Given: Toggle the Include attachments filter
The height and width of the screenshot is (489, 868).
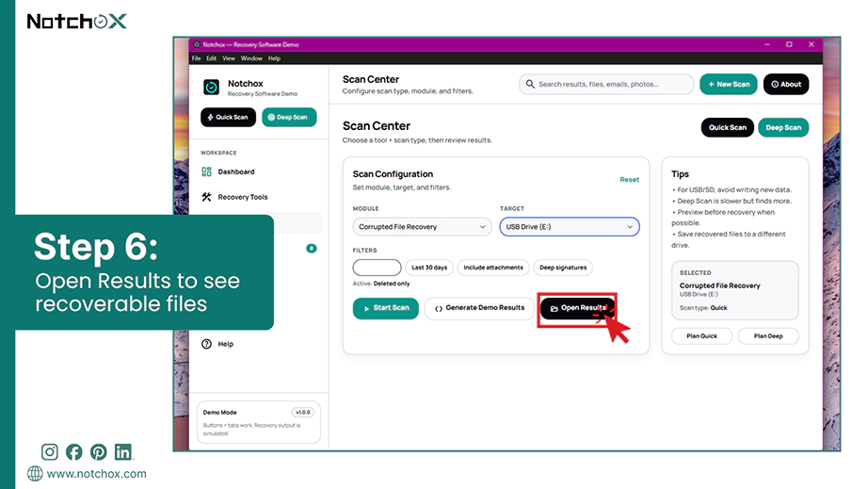Looking at the screenshot, I should 493,268.
